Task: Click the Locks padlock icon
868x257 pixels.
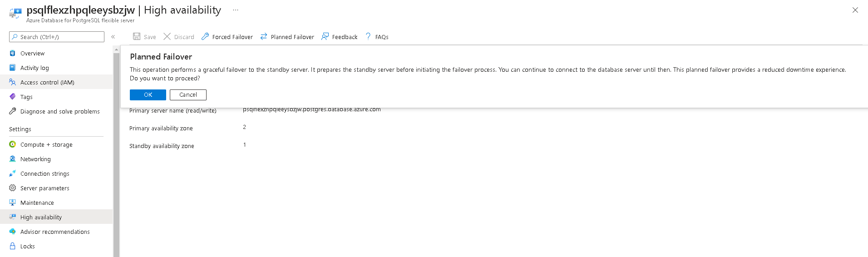Action: [13, 246]
